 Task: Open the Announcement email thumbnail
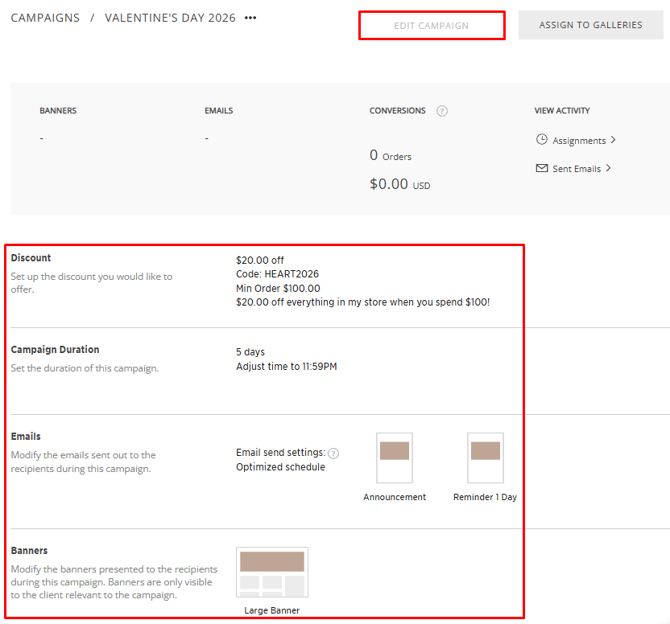click(394, 458)
